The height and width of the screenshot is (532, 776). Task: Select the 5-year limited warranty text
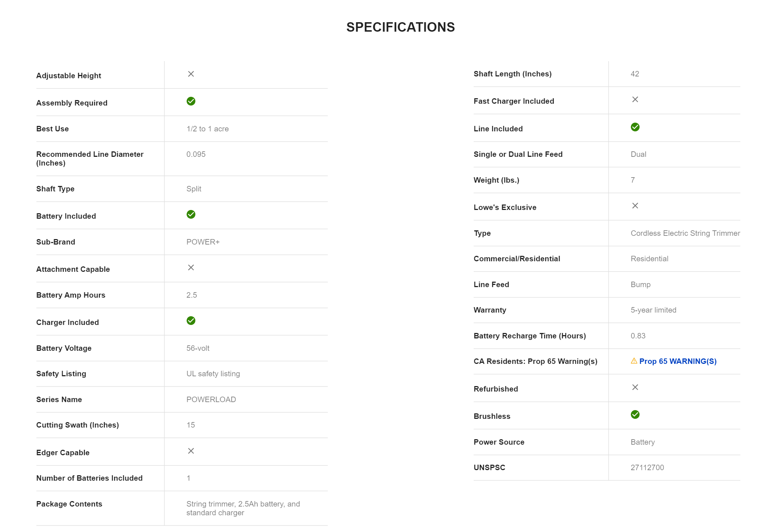point(653,310)
